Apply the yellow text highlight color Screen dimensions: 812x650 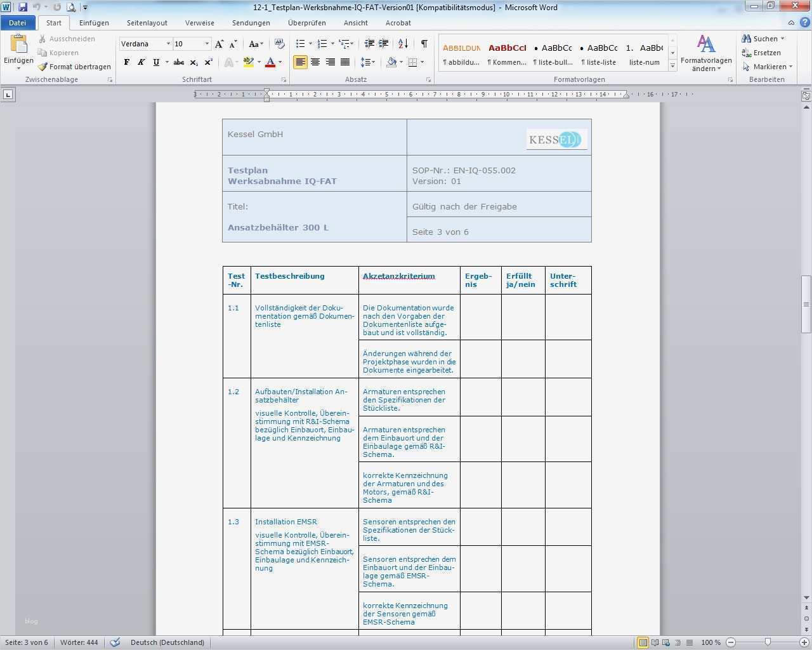pos(248,62)
